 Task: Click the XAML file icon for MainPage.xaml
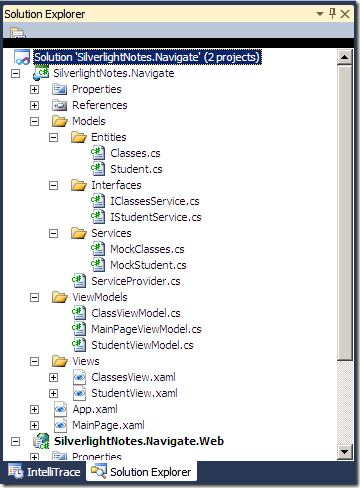(60, 425)
